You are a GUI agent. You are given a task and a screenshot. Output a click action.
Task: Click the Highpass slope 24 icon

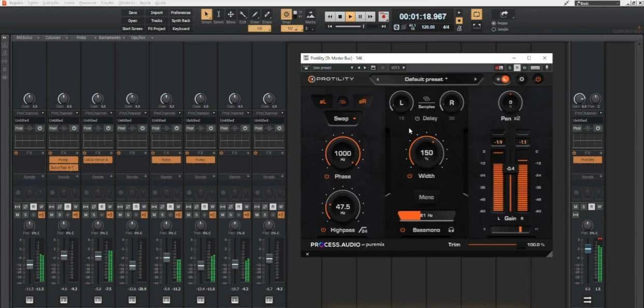363,230
